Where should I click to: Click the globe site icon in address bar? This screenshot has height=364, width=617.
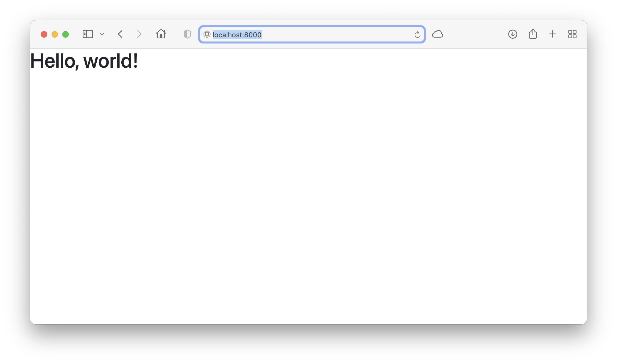pyautogui.click(x=207, y=34)
